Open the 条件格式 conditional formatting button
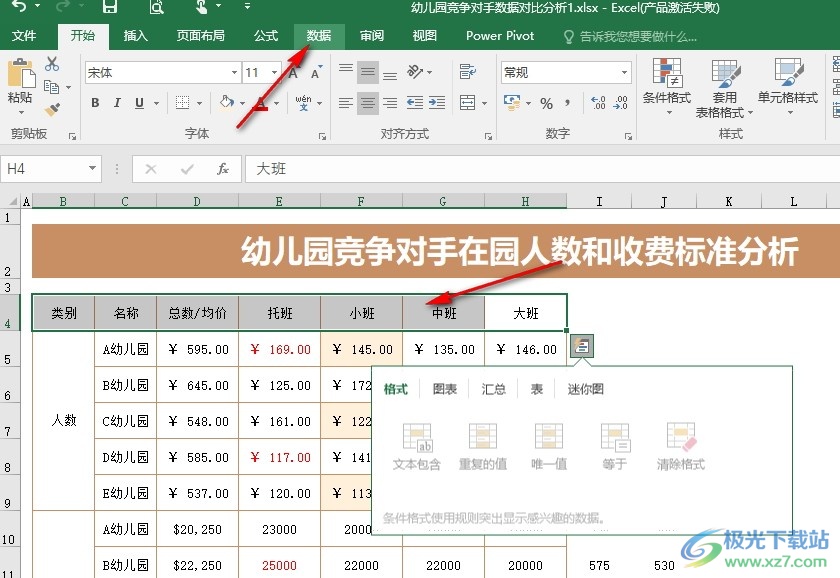 (x=667, y=88)
